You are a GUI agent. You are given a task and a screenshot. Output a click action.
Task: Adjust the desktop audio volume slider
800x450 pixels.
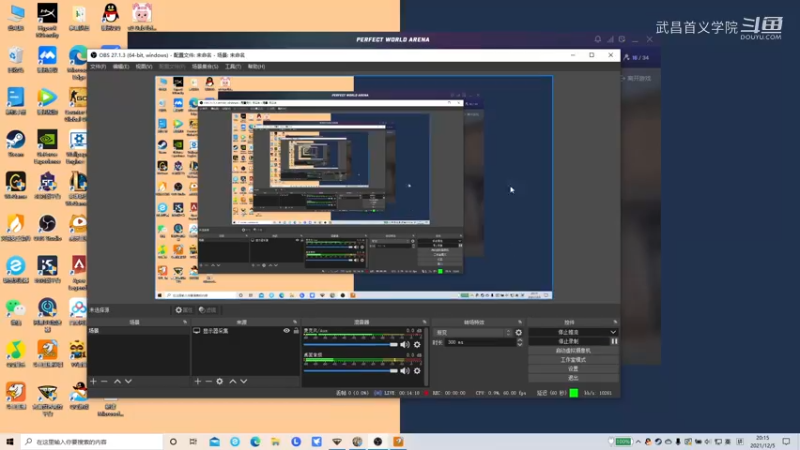tap(351, 371)
